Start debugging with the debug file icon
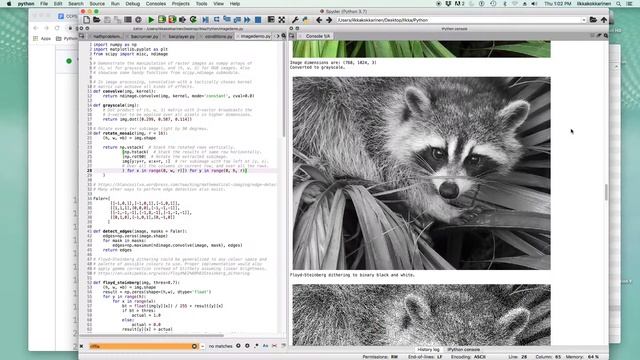Viewport: 640px width, 360px height. click(205, 20)
